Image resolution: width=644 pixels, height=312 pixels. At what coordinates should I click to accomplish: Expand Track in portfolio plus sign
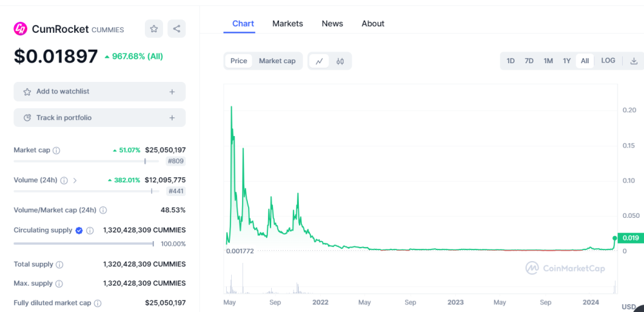tap(172, 118)
